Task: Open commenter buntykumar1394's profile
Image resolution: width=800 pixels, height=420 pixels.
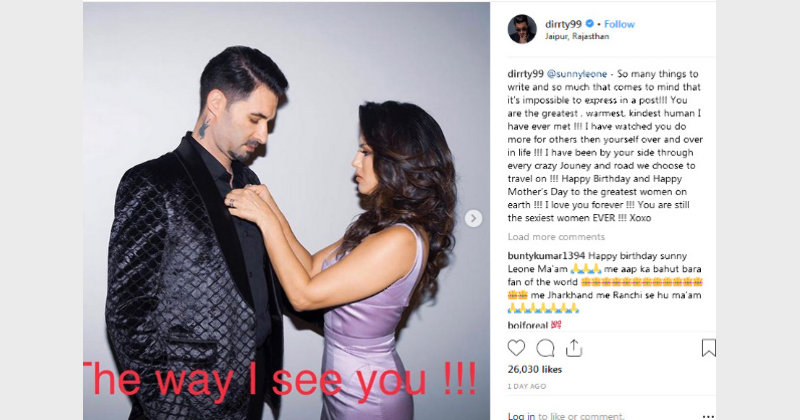Action: click(x=546, y=256)
